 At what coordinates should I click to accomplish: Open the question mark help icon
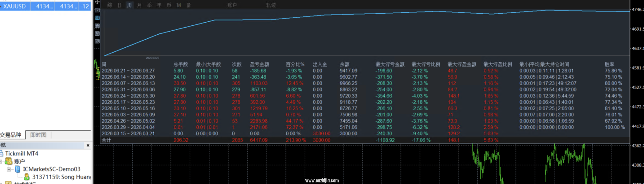coord(98,10)
